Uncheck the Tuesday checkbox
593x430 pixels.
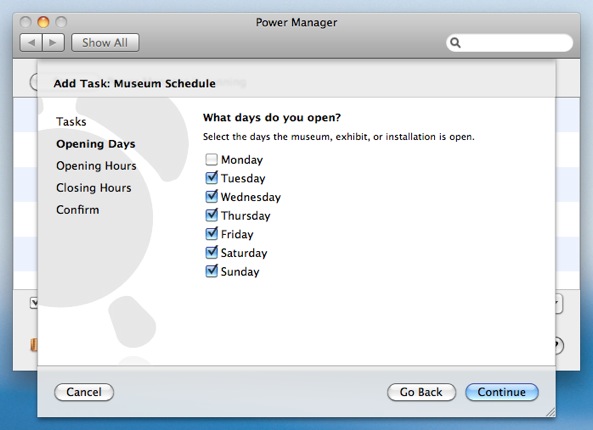211,178
